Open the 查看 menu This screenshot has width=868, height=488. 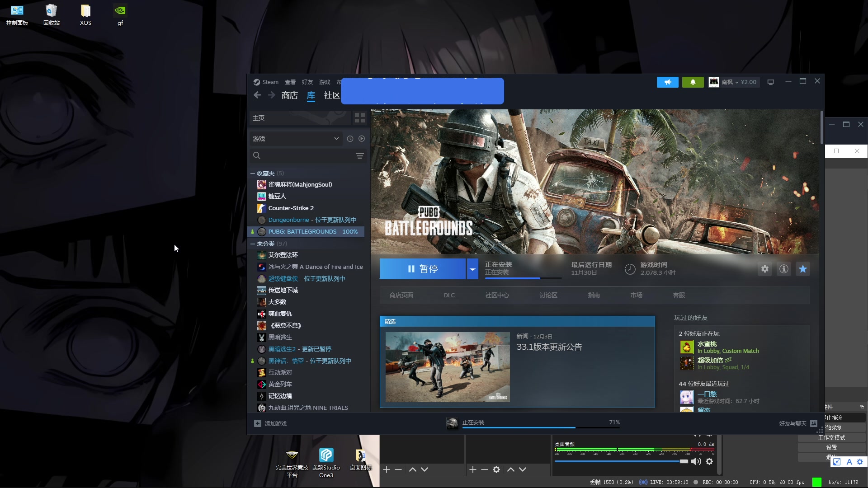click(x=290, y=82)
